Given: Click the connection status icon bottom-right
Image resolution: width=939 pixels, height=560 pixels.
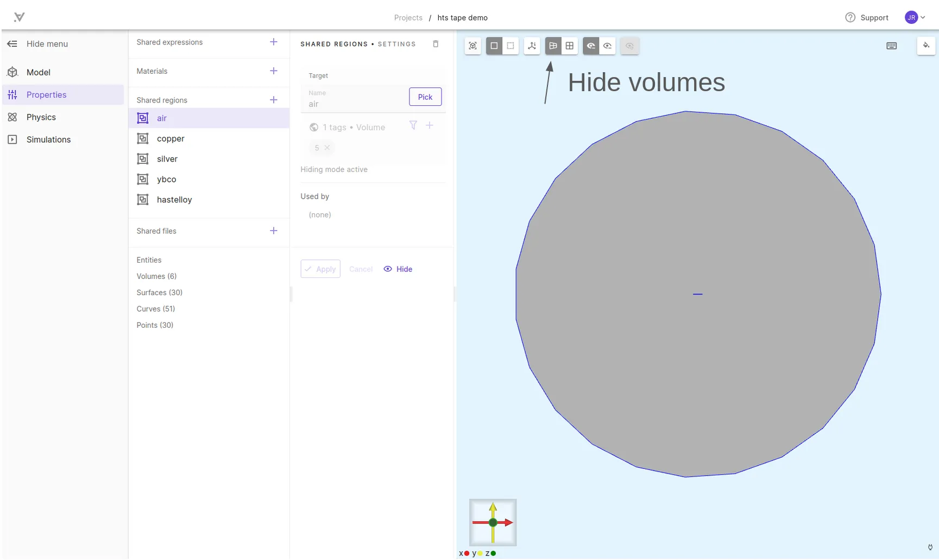Looking at the screenshot, I should 930,547.
